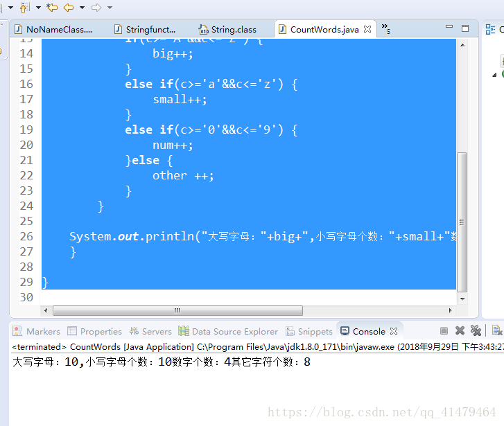Show the hidden editor tabs list

tap(385, 28)
